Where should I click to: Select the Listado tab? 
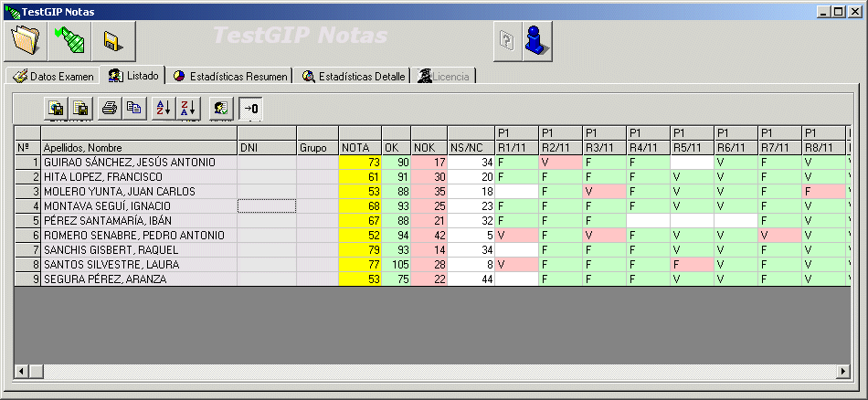click(135, 75)
